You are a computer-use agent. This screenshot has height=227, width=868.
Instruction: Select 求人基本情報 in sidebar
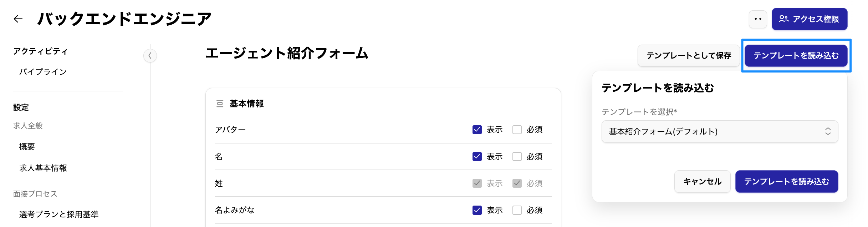point(43,168)
